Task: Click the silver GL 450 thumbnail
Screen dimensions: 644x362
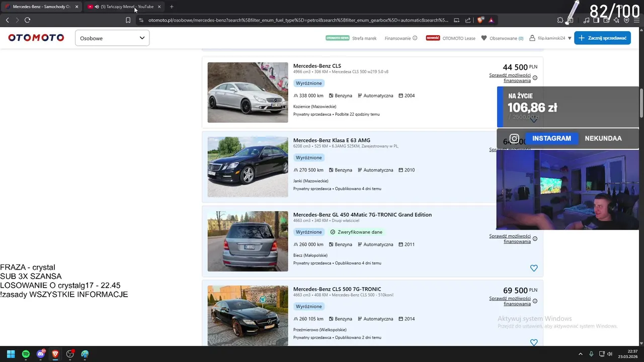Action: [x=248, y=241]
